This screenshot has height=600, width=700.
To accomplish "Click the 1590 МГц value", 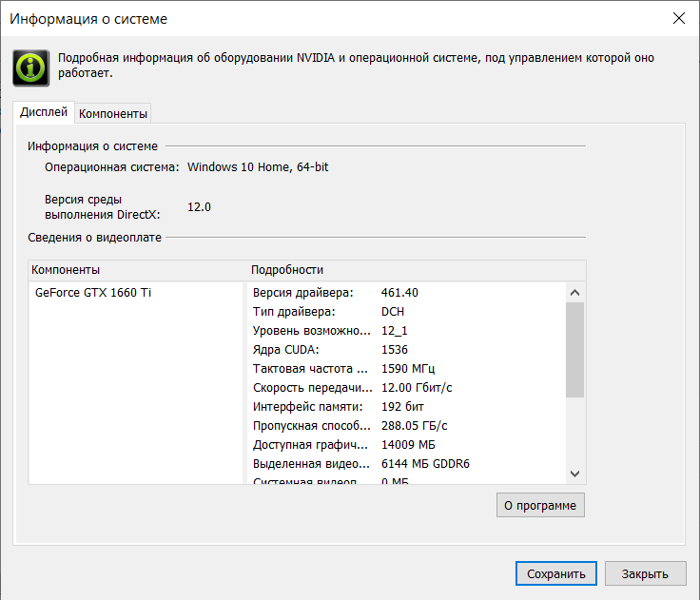I will [x=408, y=369].
